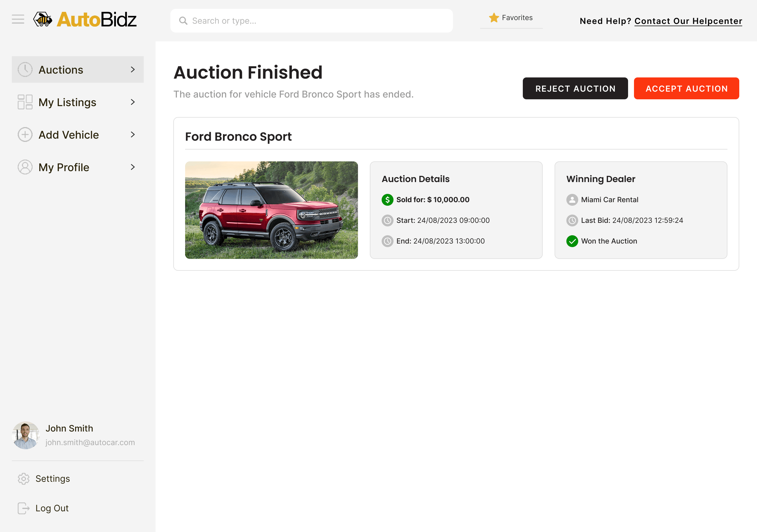Click the hamburger menu icon

pos(18,20)
